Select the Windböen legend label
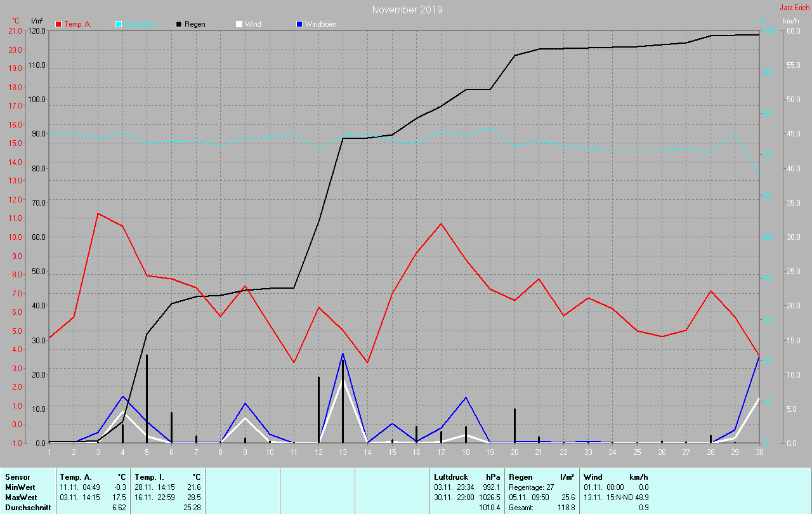 coord(321,24)
